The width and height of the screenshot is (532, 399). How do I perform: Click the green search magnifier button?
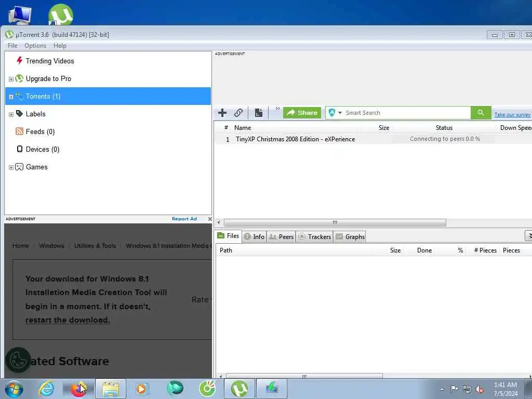[x=481, y=113]
